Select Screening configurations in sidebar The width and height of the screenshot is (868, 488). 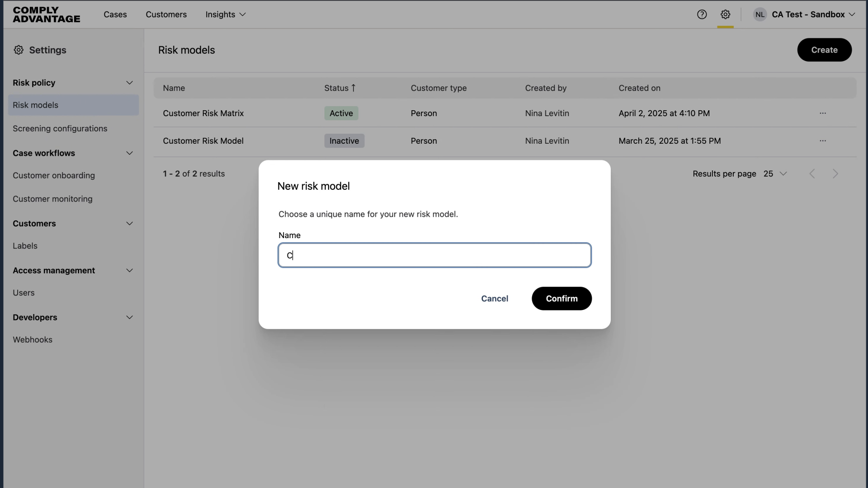(60, 129)
